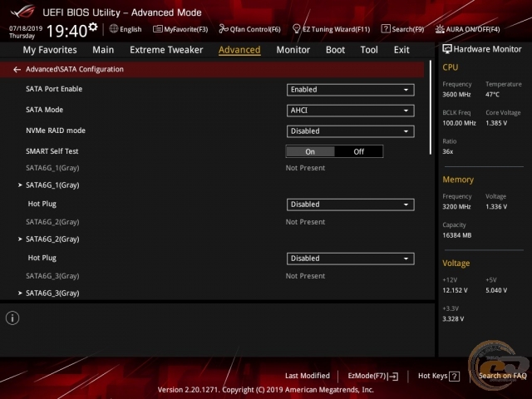
Task: Set SMART Self Test to On
Action: point(310,151)
